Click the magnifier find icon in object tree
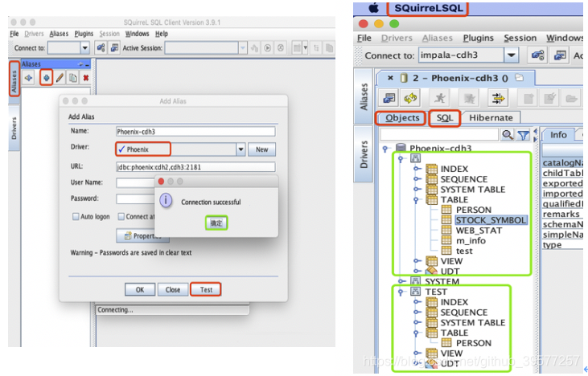This screenshot has width=588, height=376. pyautogui.click(x=508, y=135)
